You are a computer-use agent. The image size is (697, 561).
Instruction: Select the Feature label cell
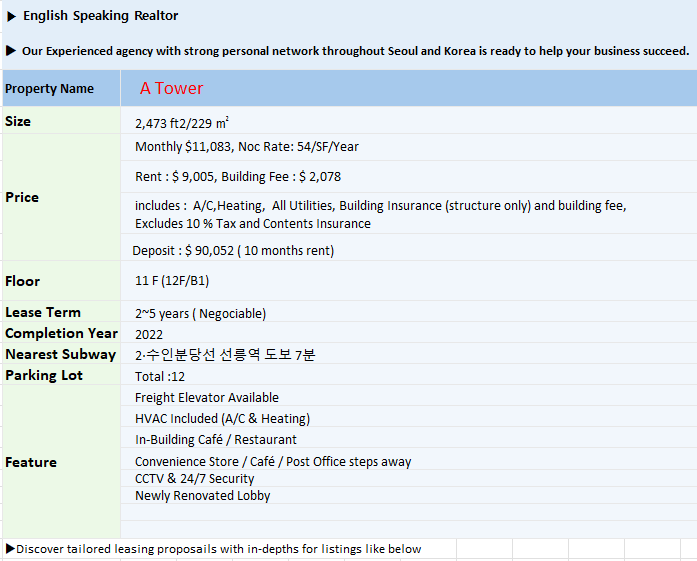tap(61, 461)
